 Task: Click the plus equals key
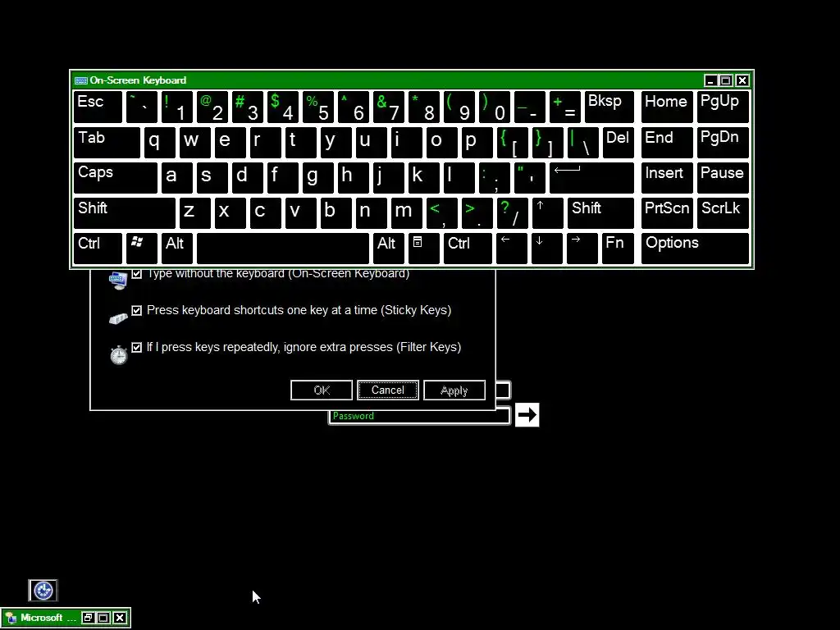565,107
